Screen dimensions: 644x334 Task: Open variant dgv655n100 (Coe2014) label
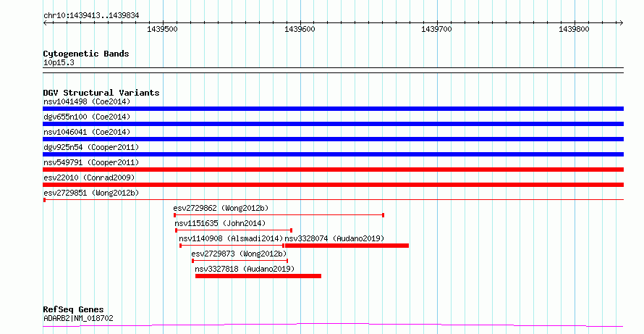click(87, 117)
